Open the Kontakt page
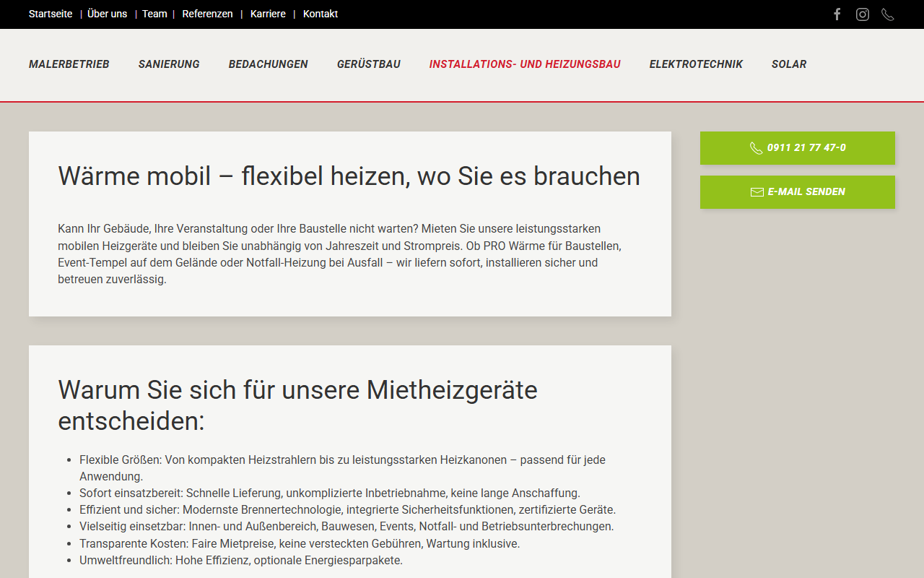924x578 pixels. tap(321, 14)
